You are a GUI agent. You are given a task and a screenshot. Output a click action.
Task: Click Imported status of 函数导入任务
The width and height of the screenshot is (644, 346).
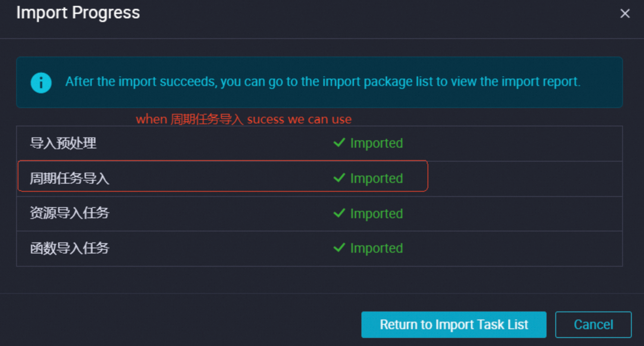point(376,248)
